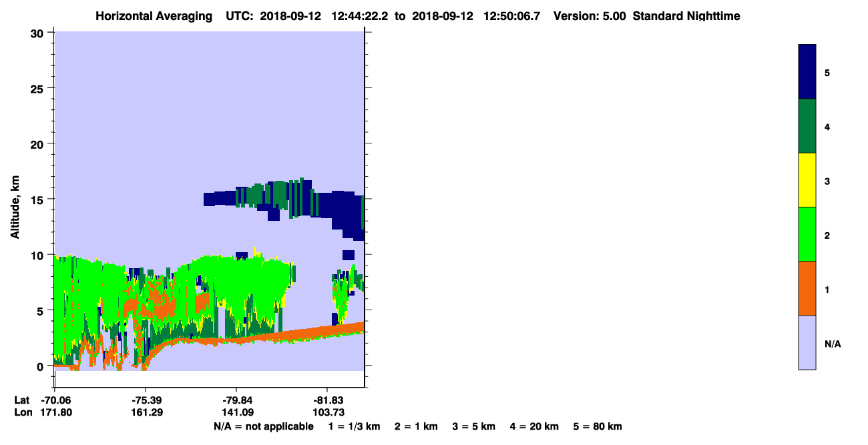Click the '4 = 20 km' legend text

pos(535,426)
